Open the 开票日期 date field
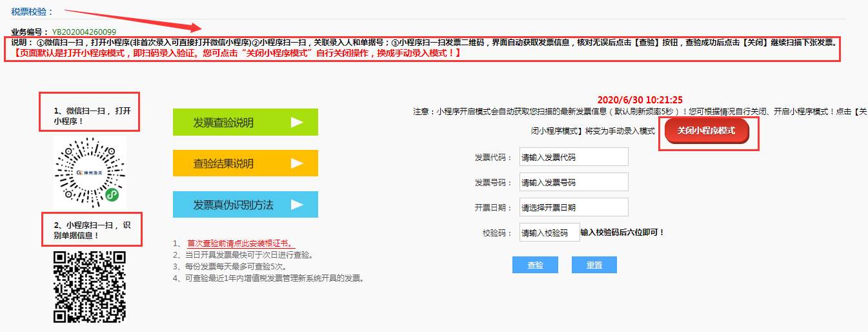 573,207
